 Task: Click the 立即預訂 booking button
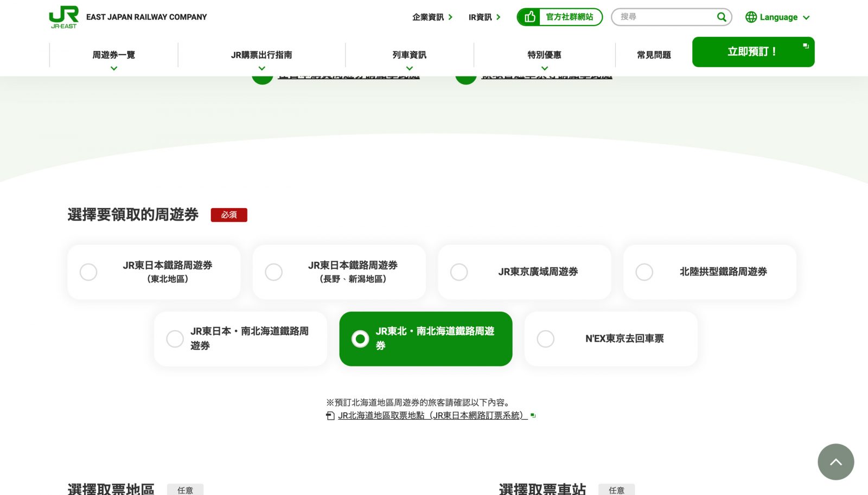click(x=753, y=52)
